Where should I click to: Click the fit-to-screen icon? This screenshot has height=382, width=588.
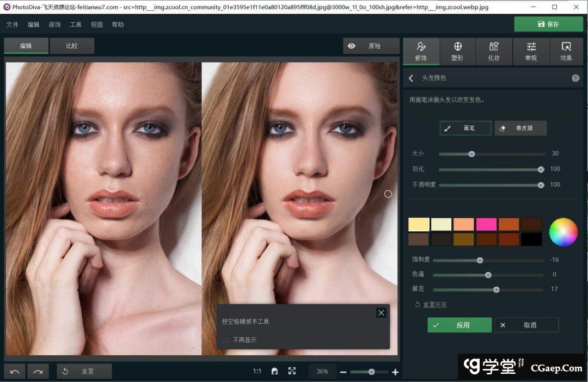[292, 371]
